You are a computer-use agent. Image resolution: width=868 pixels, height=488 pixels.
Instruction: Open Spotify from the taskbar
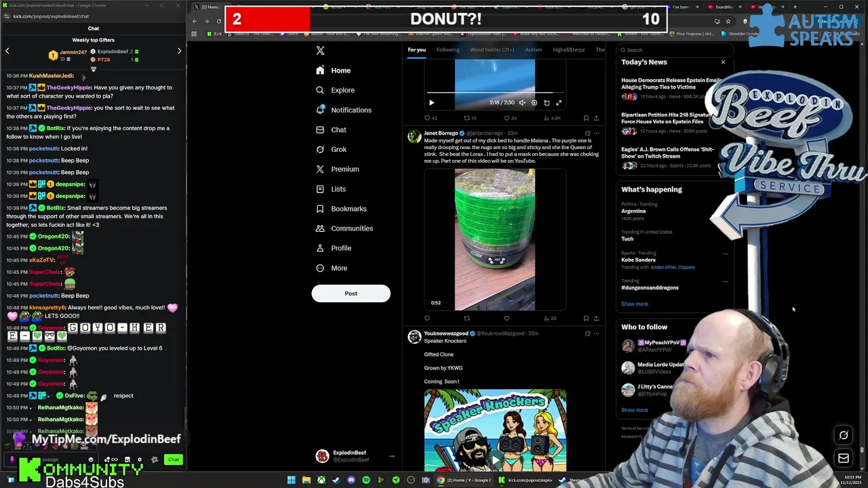click(366, 480)
